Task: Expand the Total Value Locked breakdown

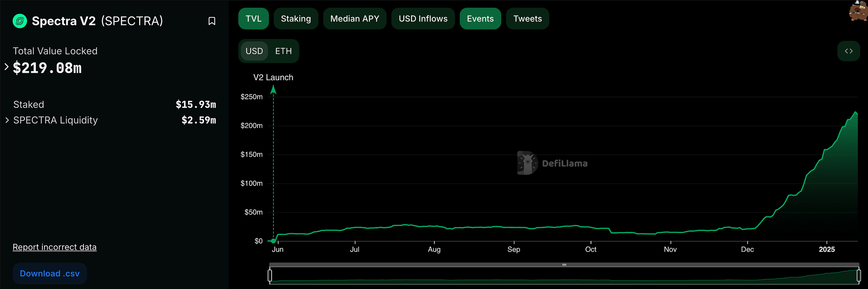Action: click(6, 67)
